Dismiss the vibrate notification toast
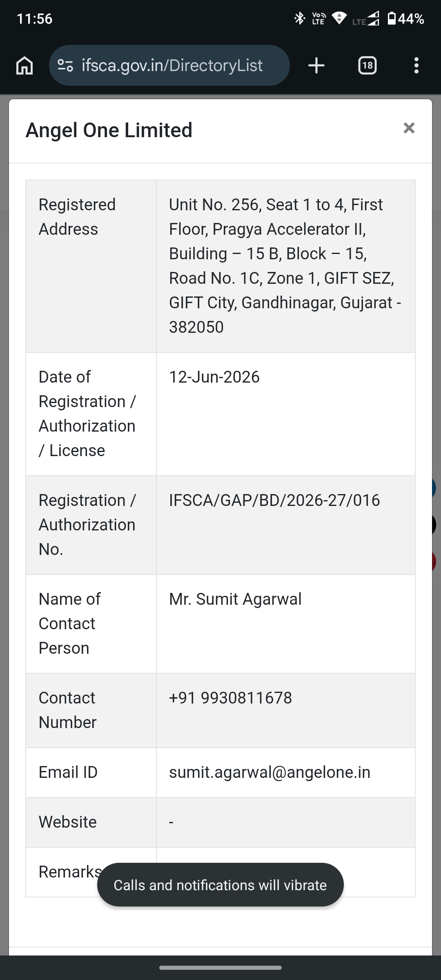441x980 pixels. pyautogui.click(x=220, y=885)
